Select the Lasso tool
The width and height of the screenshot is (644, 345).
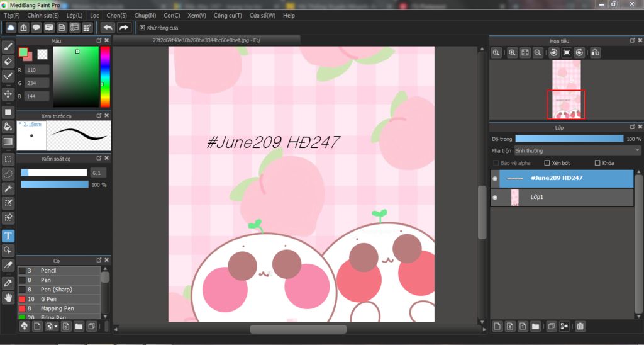point(8,174)
